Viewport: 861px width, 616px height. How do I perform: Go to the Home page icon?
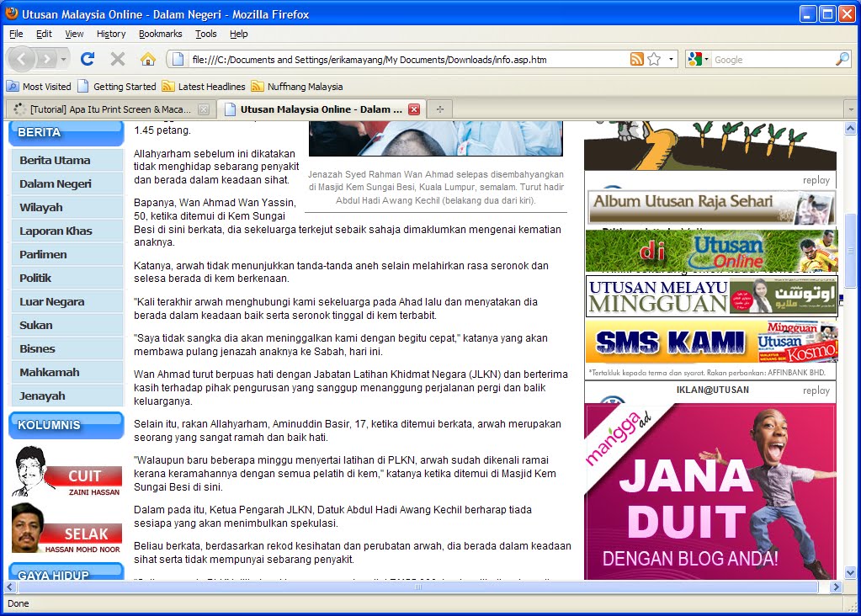pyautogui.click(x=148, y=59)
